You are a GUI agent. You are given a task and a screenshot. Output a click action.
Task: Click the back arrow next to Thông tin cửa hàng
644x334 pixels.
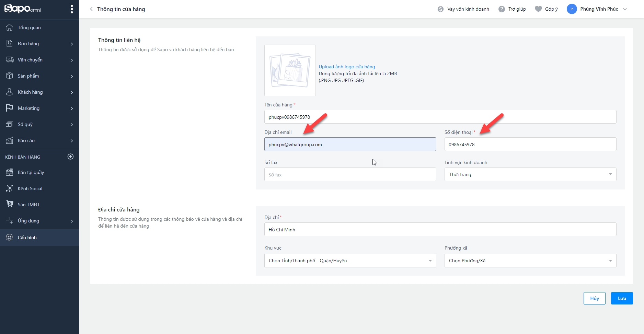[91, 9]
